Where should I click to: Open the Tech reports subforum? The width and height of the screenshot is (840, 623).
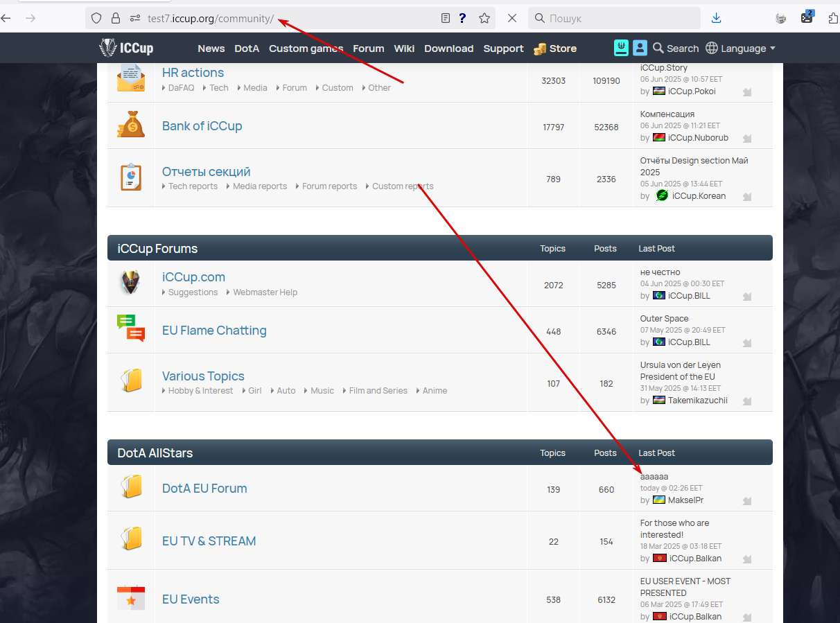click(193, 186)
